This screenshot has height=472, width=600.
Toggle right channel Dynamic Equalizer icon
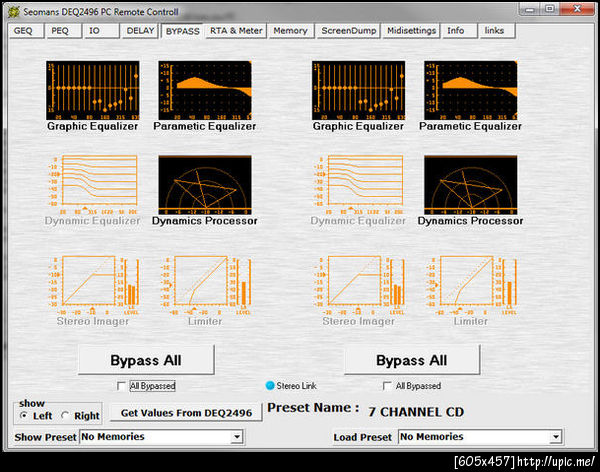(359, 185)
